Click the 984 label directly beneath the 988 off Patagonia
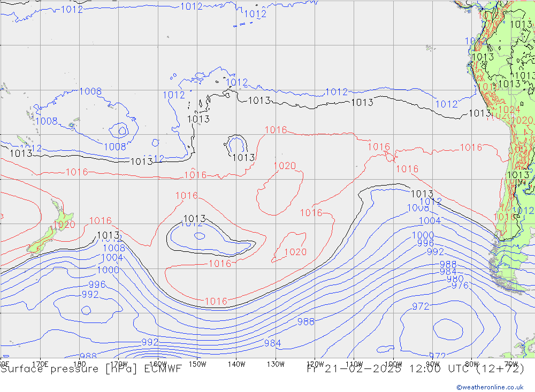 tap(448, 272)
